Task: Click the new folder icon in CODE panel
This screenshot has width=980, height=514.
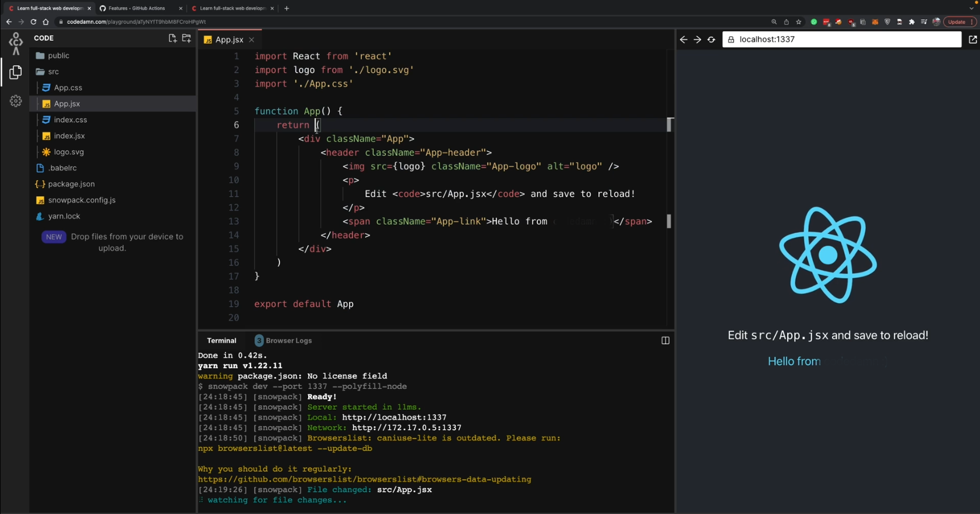Action: [186, 38]
